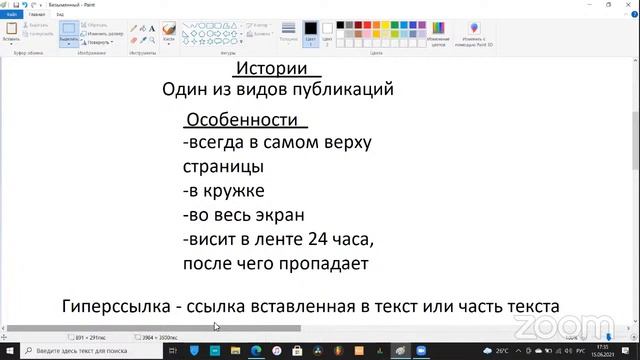Collapse the ribbon using the chevron near Help

[626, 14]
